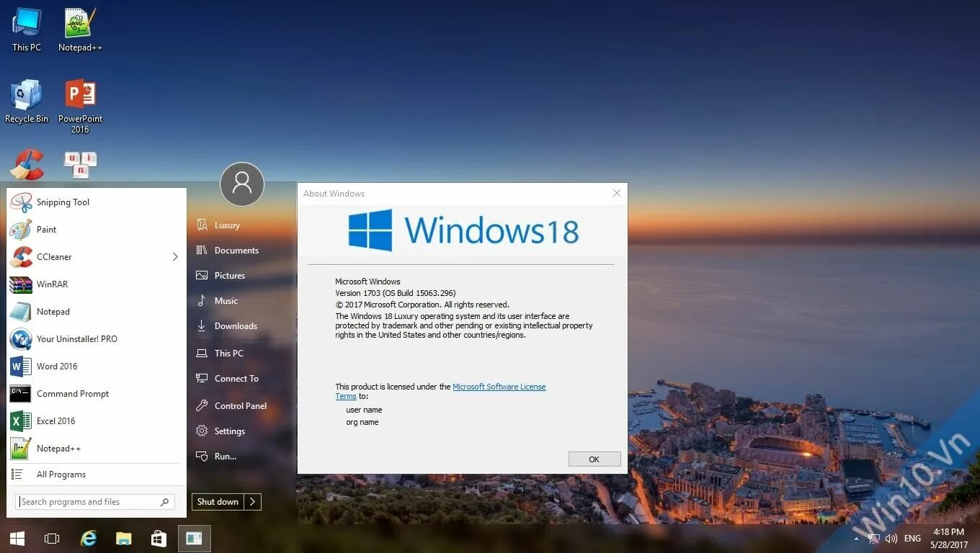The image size is (980, 553).
Task: Click the OK button in About Windows
Action: 594,459
